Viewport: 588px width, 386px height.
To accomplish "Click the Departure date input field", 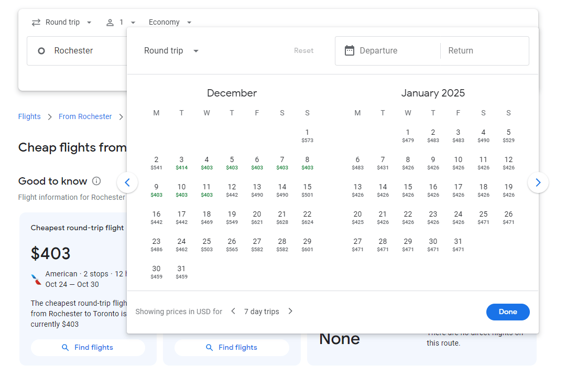I will coord(388,50).
